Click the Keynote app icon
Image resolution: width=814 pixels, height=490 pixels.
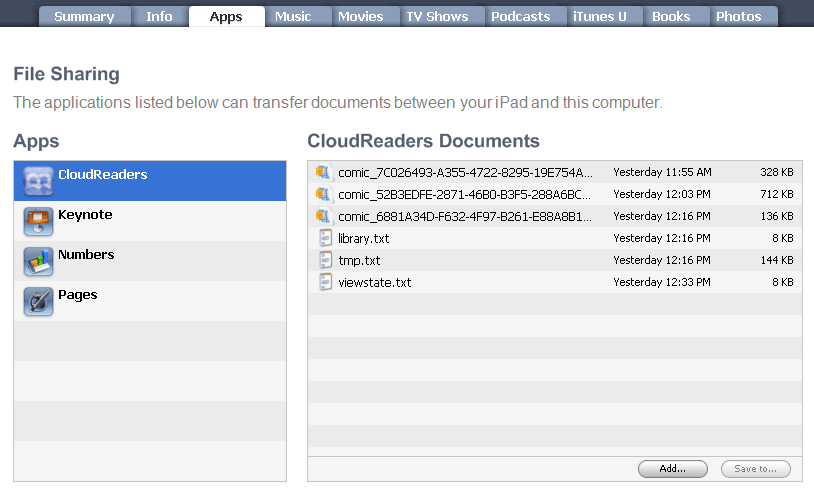[x=38, y=221]
